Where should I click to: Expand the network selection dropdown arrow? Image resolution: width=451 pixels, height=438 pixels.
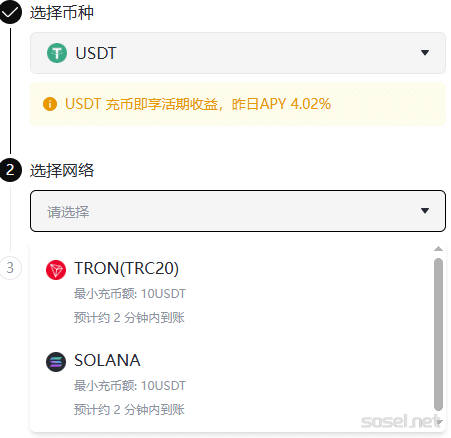(425, 211)
